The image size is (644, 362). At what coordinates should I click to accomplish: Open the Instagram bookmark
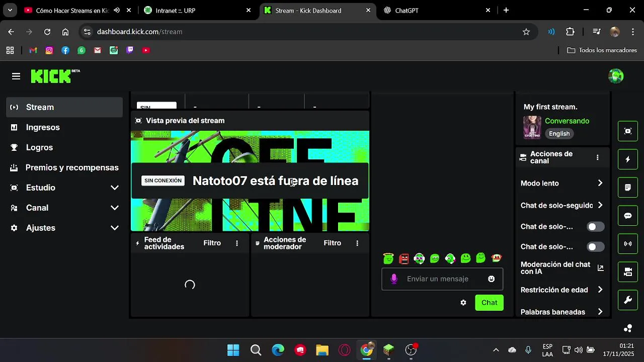pyautogui.click(x=49, y=50)
